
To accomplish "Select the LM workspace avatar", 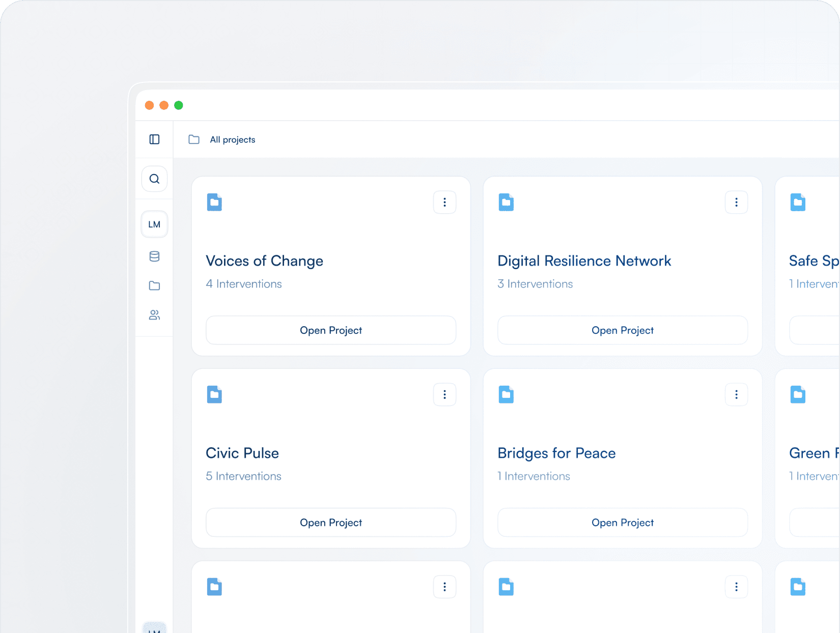I will click(154, 224).
